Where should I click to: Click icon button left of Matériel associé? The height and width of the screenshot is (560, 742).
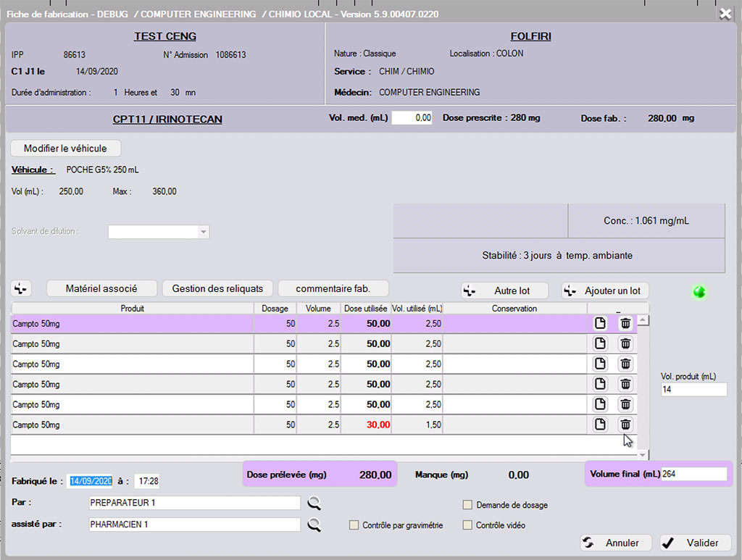point(21,288)
